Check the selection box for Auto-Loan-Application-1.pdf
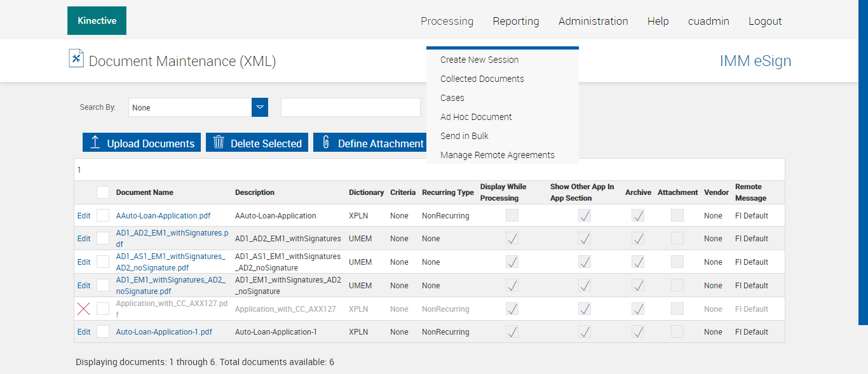 (x=103, y=332)
